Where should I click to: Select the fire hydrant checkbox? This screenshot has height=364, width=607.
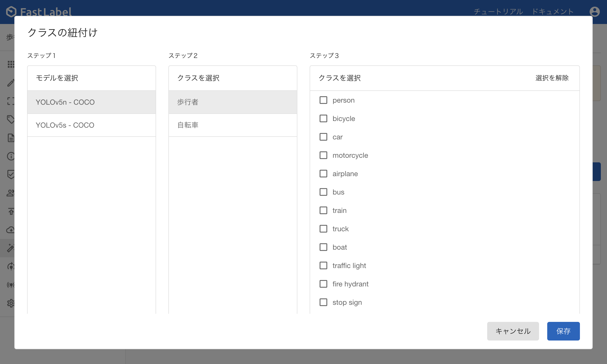tap(323, 284)
